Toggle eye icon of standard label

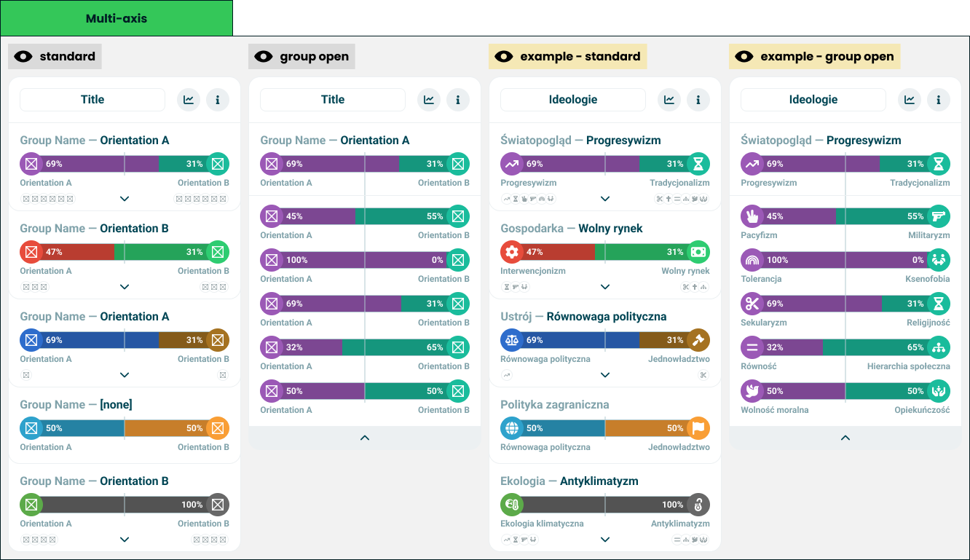coord(23,57)
